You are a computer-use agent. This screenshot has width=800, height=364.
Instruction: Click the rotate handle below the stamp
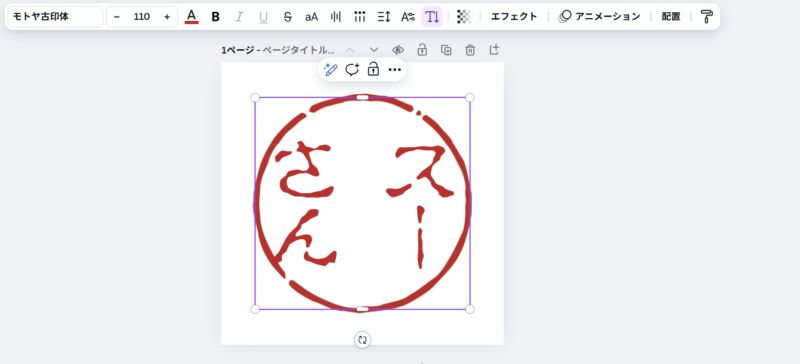click(x=362, y=339)
